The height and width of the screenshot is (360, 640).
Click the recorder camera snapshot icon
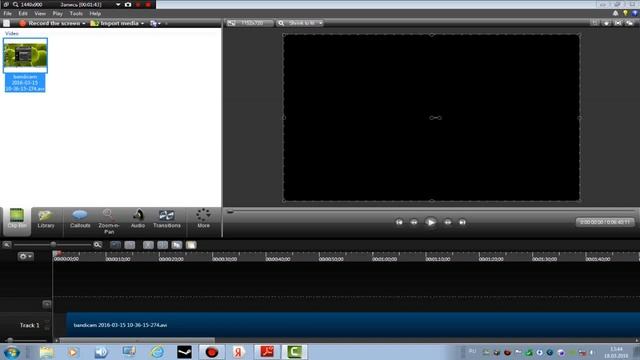(128, 4)
